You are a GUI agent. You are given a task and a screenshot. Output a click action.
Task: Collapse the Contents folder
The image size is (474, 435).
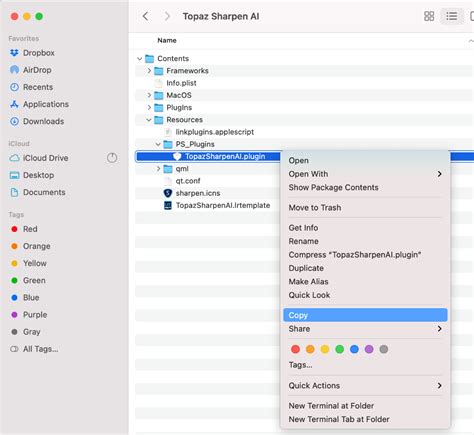click(140, 59)
